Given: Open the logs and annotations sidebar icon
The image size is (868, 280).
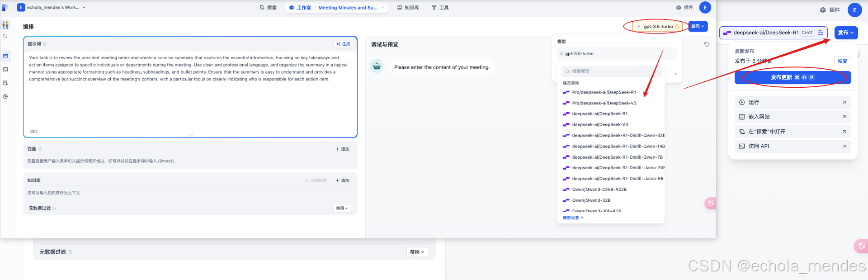Looking at the screenshot, I should click(x=5, y=83).
